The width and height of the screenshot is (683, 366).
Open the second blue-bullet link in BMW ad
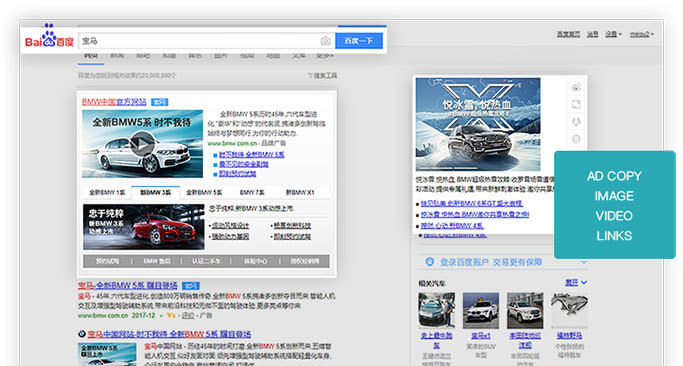coord(243,164)
